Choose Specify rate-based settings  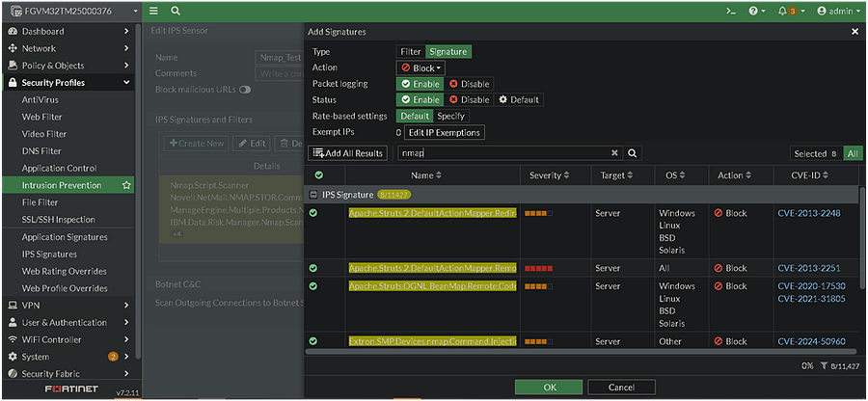click(451, 116)
